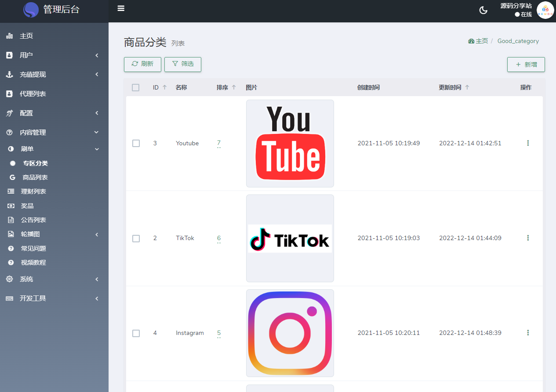
Task: Collapse the 内容管理 sidebar section
Action: pos(54,133)
